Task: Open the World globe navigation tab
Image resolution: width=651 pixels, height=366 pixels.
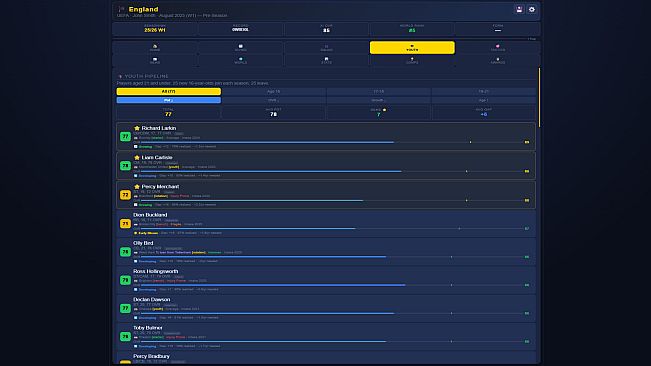Action: tap(241, 61)
